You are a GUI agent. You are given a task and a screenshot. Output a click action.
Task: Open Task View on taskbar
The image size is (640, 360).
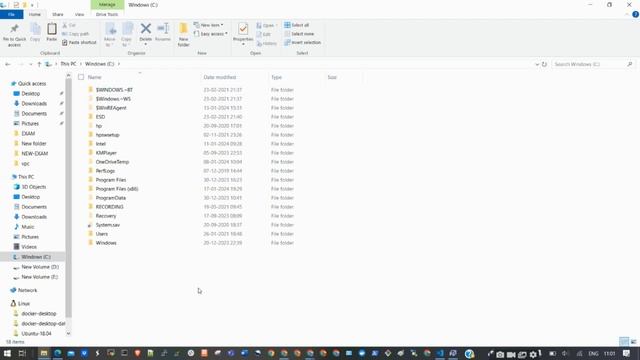coord(22,353)
